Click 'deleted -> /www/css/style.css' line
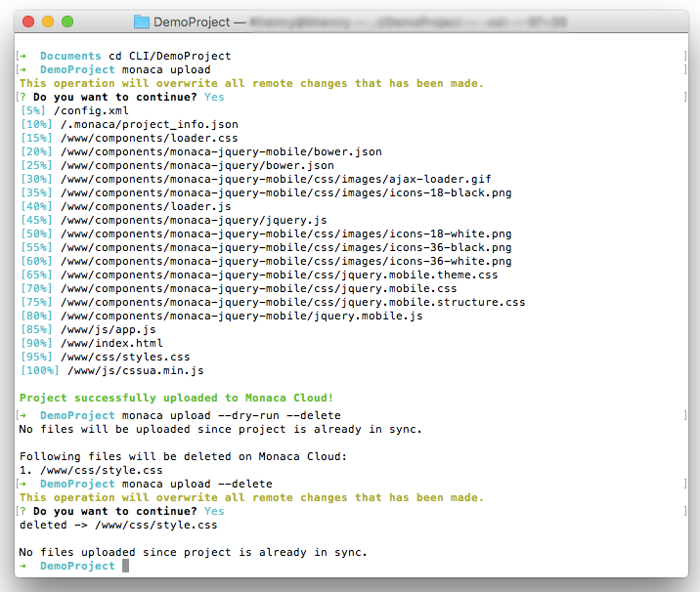The height and width of the screenshot is (592, 700). (x=118, y=525)
